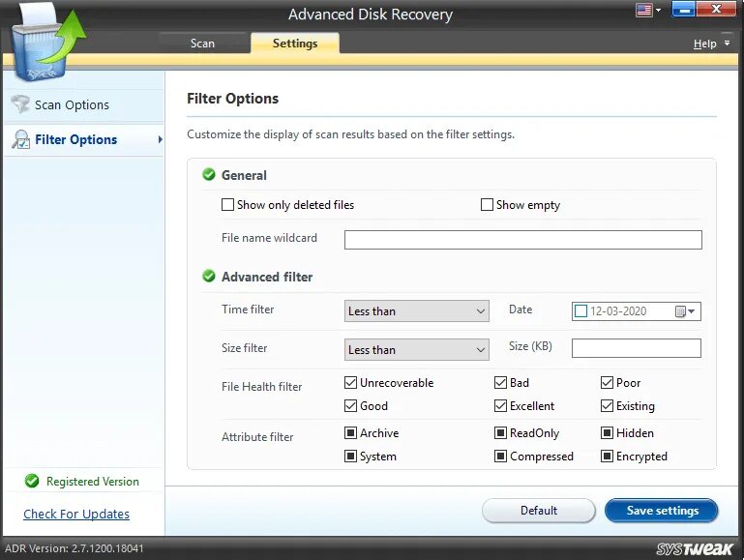Uncheck the Poor health filter
This screenshot has height=560, width=744.
[607, 383]
